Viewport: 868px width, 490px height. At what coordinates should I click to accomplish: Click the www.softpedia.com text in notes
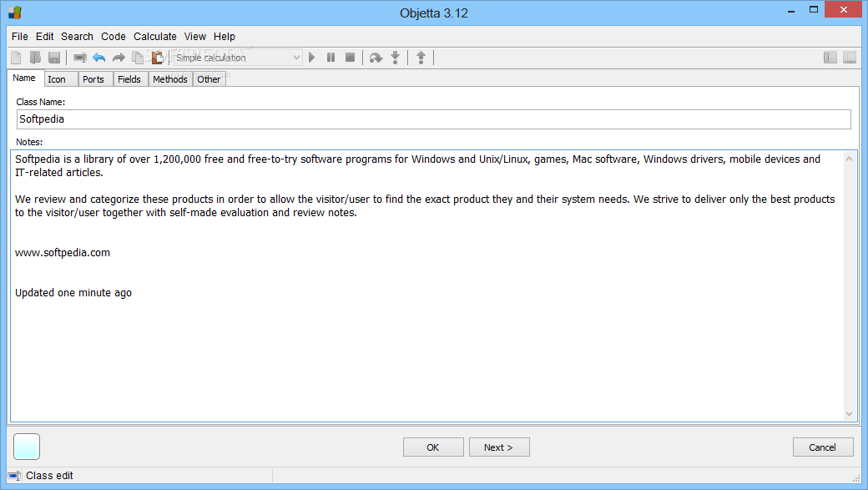click(x=63, y=252)
